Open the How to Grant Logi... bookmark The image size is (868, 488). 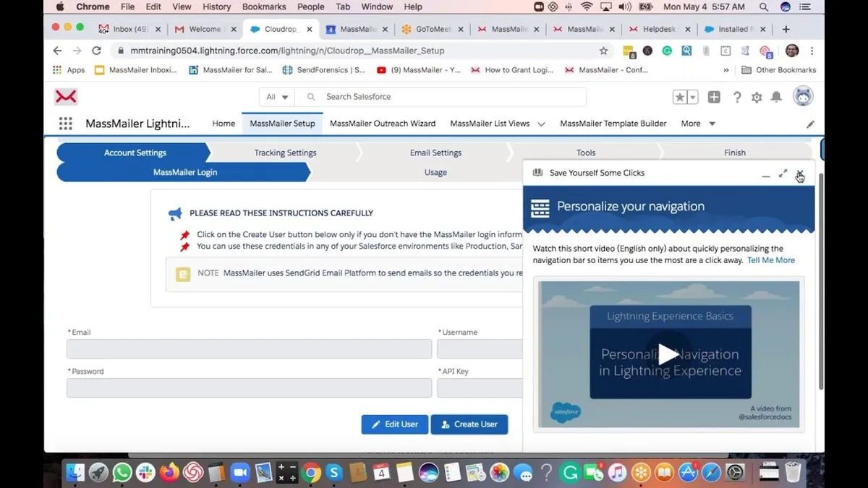tap(511, 70)
